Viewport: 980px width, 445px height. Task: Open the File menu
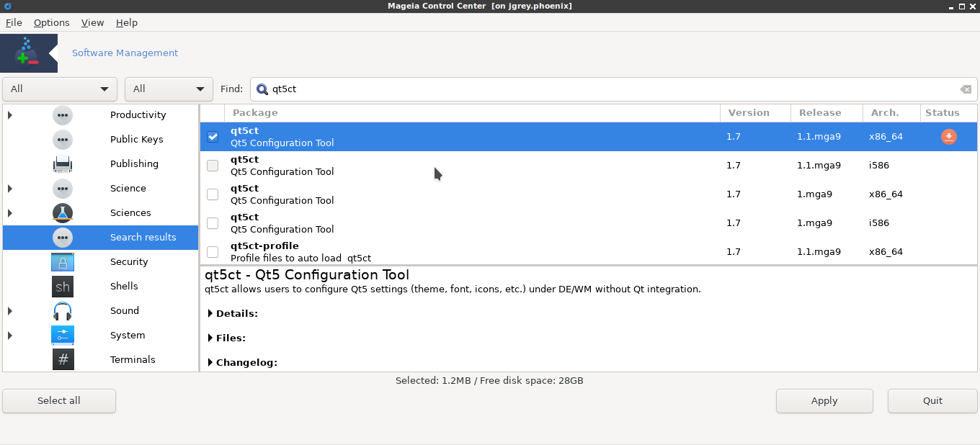tap(14, 22)
